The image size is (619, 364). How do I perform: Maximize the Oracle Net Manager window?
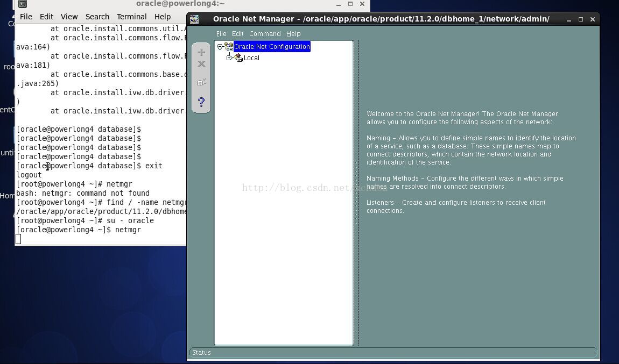click(581, 19)
